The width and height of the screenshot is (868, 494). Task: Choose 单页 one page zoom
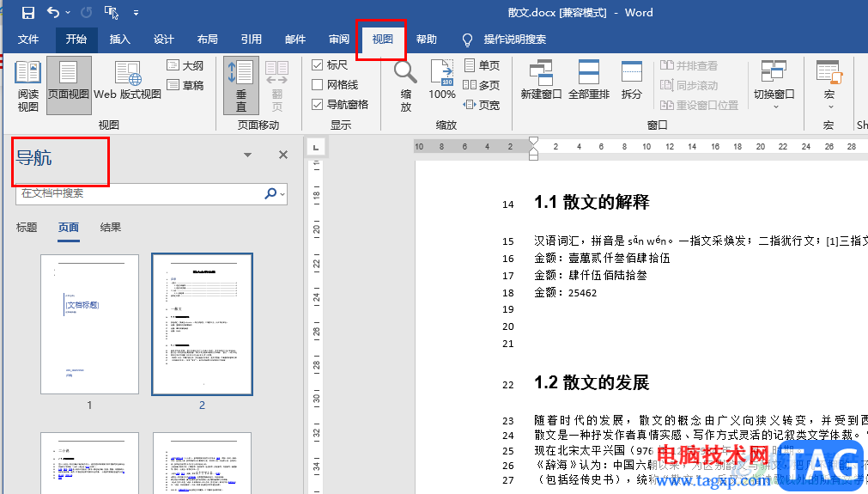(x=482, y=65)
